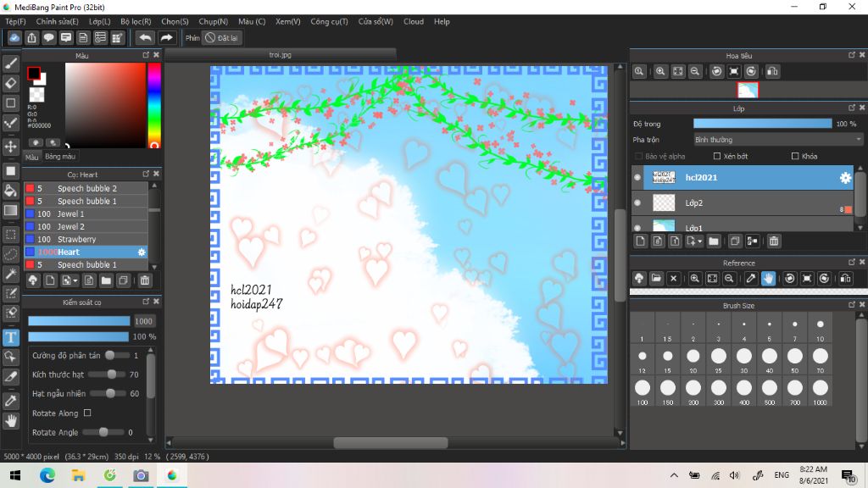Select the Gradient tool

tap(10, 210)
